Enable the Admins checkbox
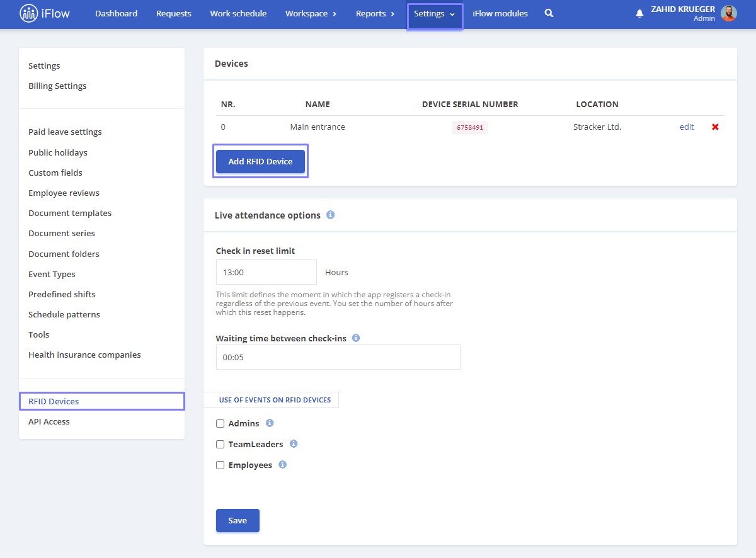Image resolution: width=756 pixels, height=558 pixels. [220, 424]
